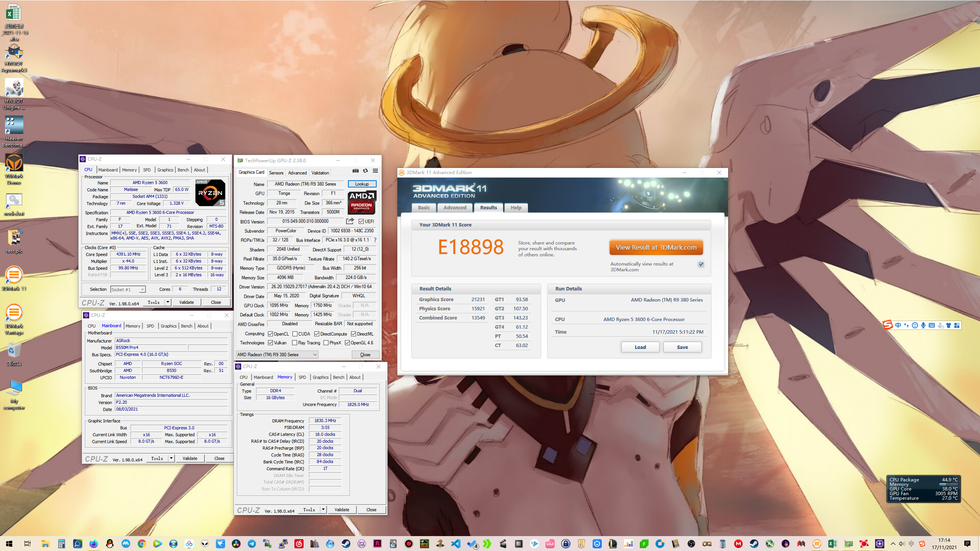Click the taskbar clock showing 17:14
The height and width of the screenshot is (551, 980).
[944, 544]
